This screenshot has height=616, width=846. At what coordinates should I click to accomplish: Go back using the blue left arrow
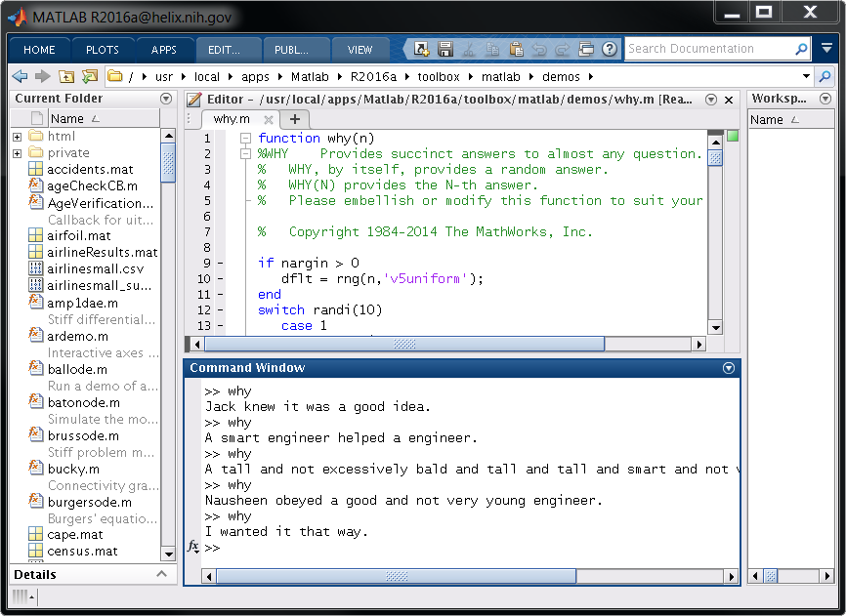pyautogui.click(x=19, y=76)
